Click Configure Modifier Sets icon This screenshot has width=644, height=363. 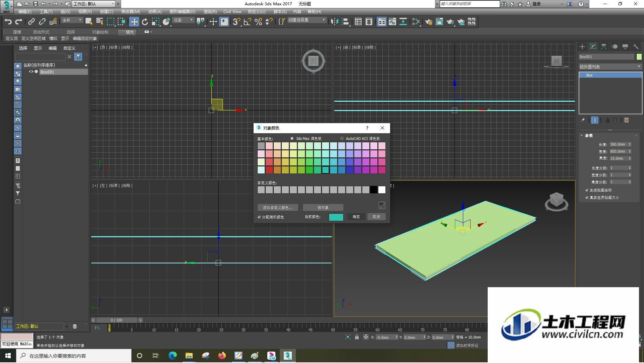627,120
